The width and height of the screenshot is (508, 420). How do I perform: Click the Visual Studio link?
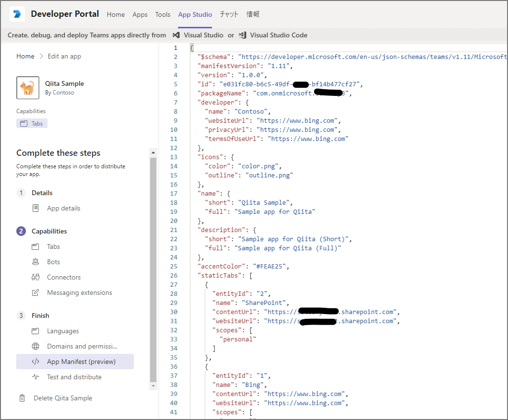coord(203,35)
